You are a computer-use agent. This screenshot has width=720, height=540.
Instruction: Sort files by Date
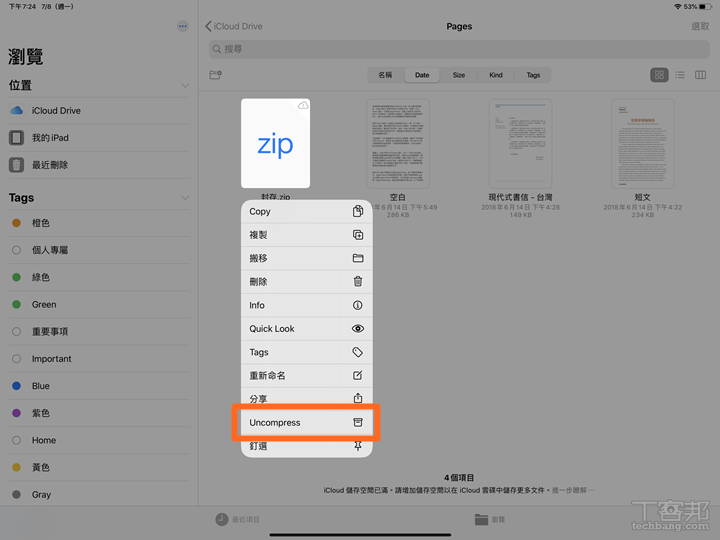[422, 75]
